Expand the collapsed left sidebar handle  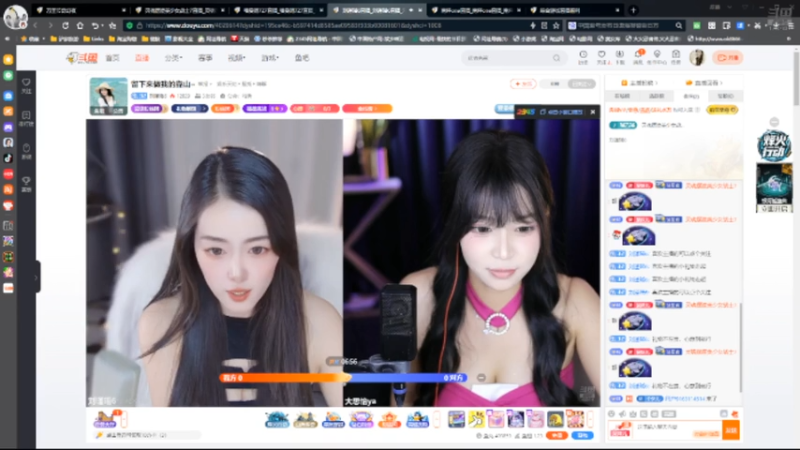[x=37, y=277]
